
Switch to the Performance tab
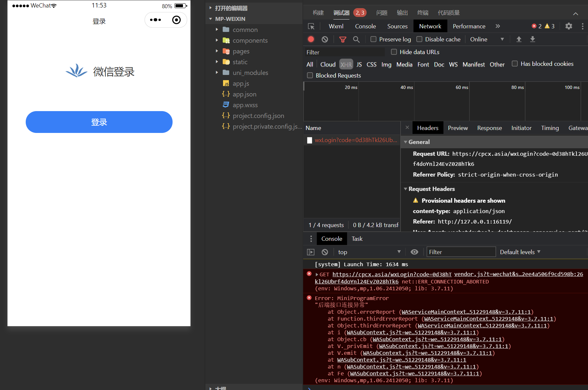(x=469, y=26)
